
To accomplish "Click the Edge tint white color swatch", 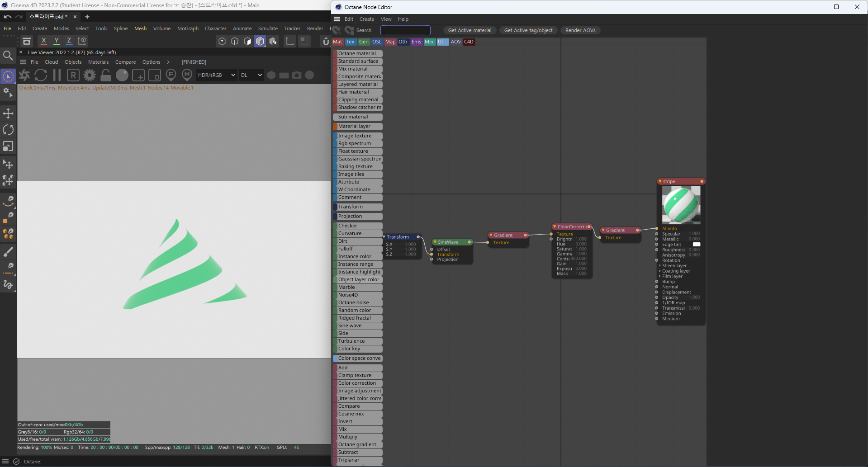I will (x=696, y=245).
